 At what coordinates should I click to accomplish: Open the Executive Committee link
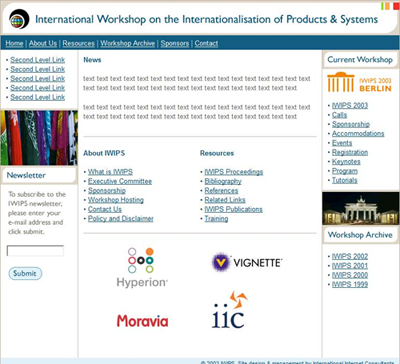click(x=120, y=181)
